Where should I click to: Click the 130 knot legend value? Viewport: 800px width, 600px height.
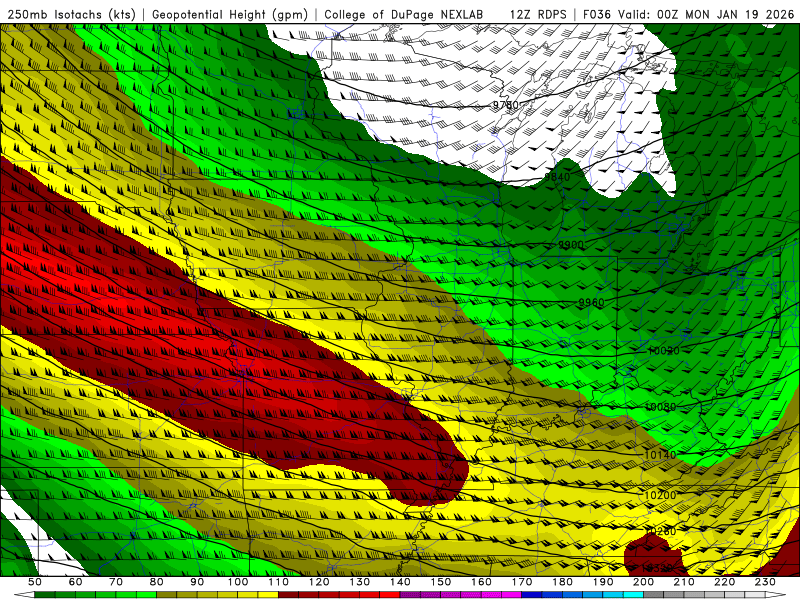pyautogui.click(x=360, y=582)
